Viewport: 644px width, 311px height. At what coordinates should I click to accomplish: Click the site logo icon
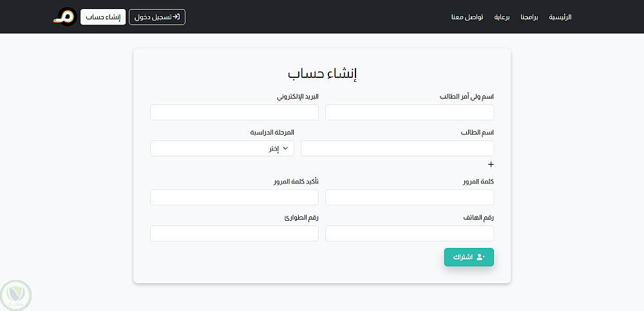click(x=64, y=17)
